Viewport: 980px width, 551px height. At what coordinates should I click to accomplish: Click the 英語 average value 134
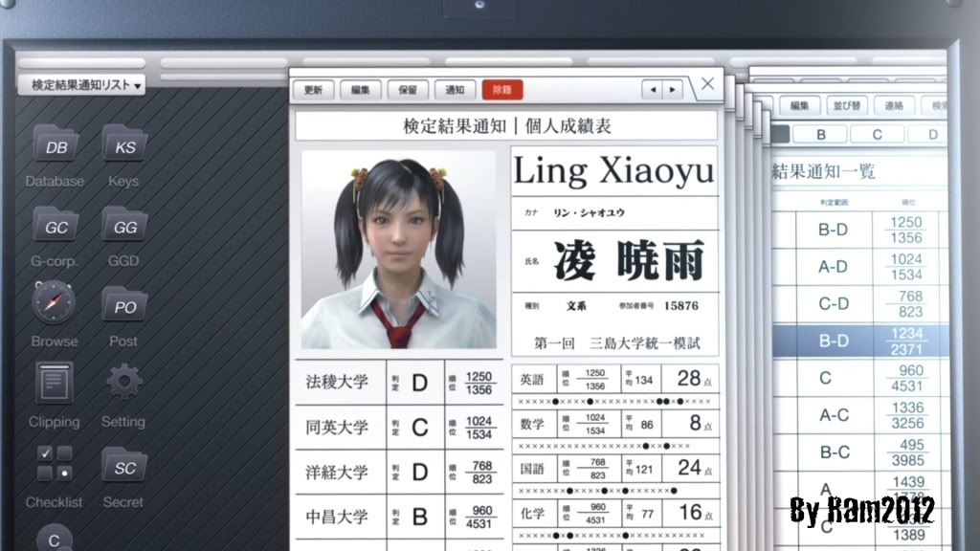pos(643,380)
